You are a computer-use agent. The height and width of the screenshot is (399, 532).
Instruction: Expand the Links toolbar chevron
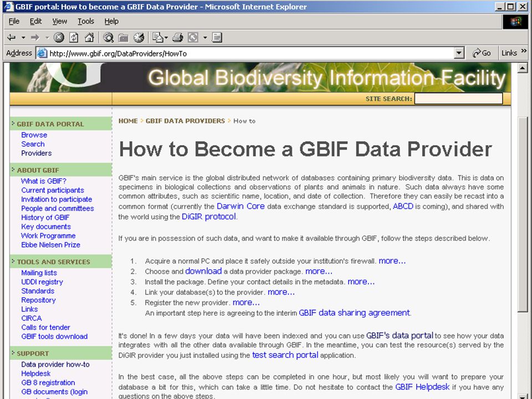[x=524, y=51]
